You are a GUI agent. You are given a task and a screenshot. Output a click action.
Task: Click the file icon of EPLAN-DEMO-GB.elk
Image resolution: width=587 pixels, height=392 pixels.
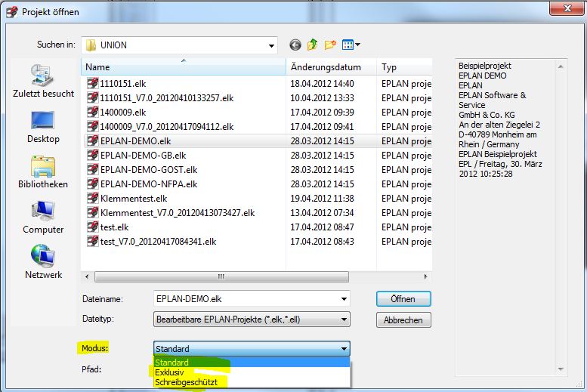[92, 155]
